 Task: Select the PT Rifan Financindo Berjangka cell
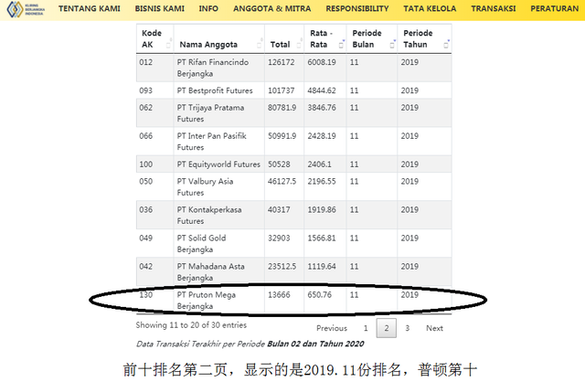219,68
